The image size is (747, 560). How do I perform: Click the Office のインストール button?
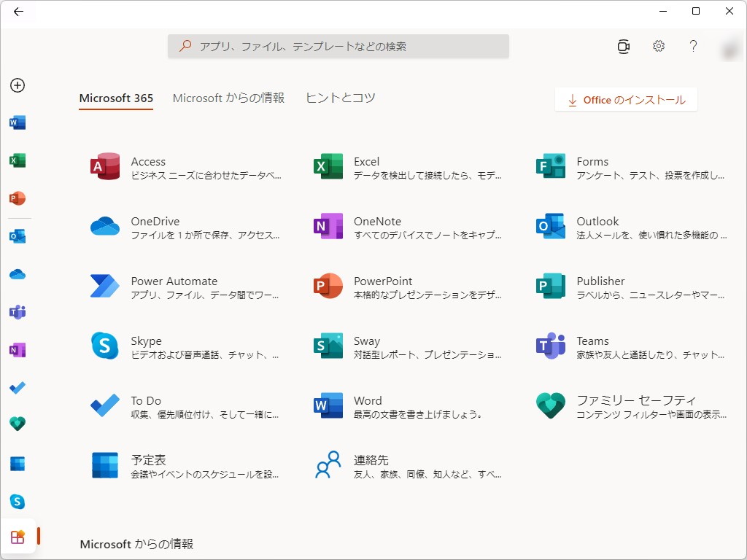(x=625, y=99)
